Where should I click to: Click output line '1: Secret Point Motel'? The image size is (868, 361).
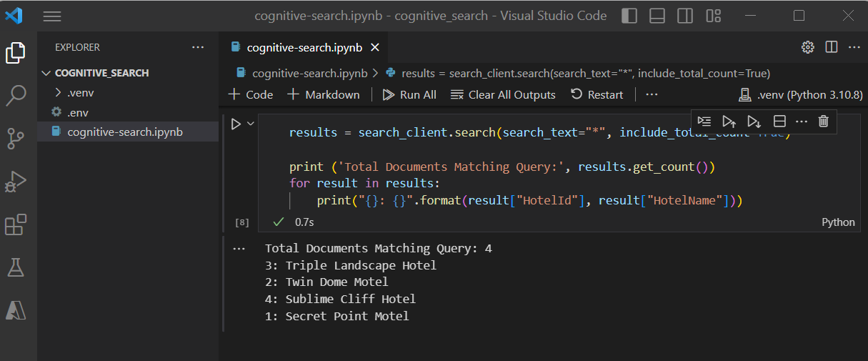click(337, 316)
